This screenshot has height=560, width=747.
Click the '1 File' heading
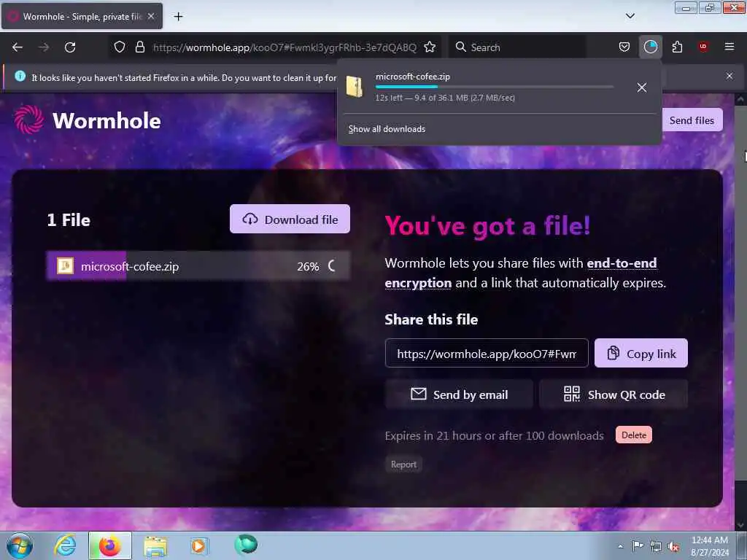point(69,220)
